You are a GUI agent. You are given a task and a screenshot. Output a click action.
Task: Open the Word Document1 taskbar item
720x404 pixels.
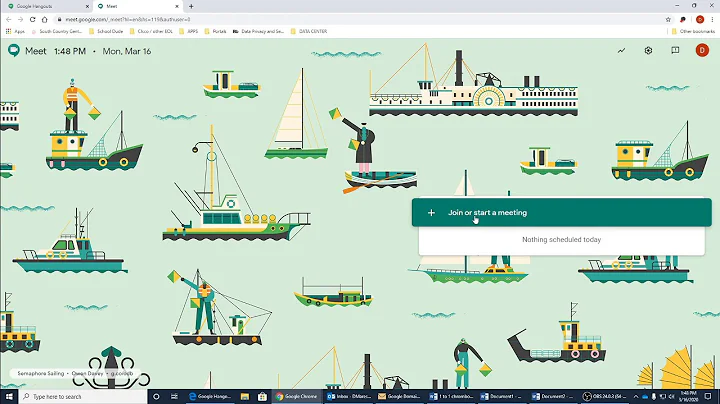(x=502, y=396)
